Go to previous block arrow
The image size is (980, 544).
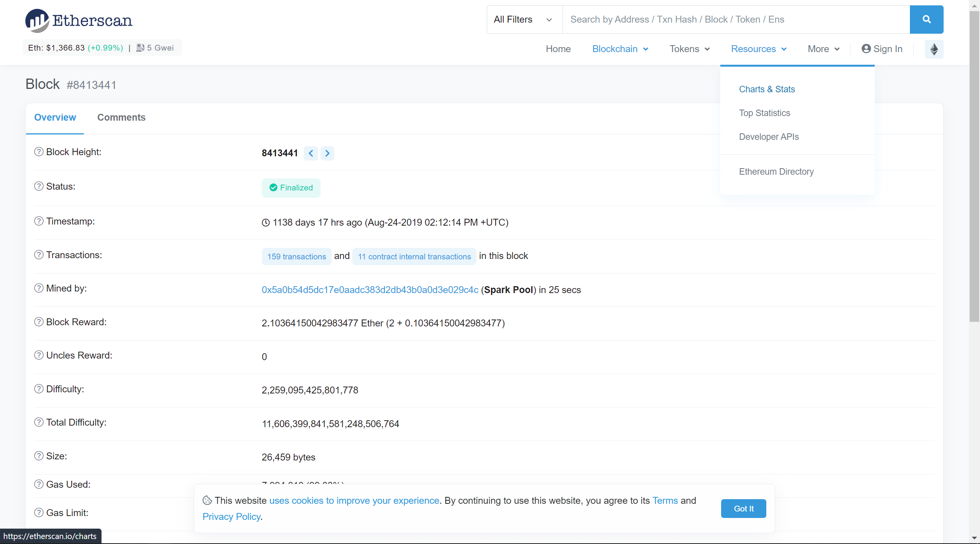[311, 153]
